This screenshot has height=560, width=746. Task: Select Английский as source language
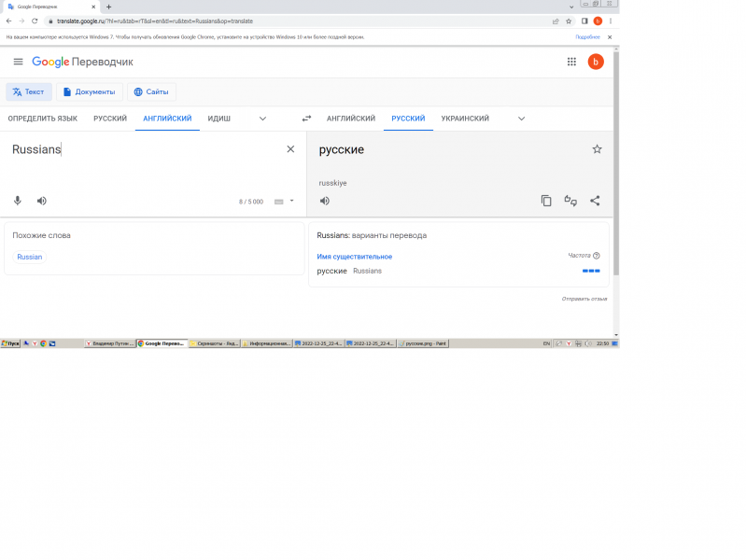167,119
